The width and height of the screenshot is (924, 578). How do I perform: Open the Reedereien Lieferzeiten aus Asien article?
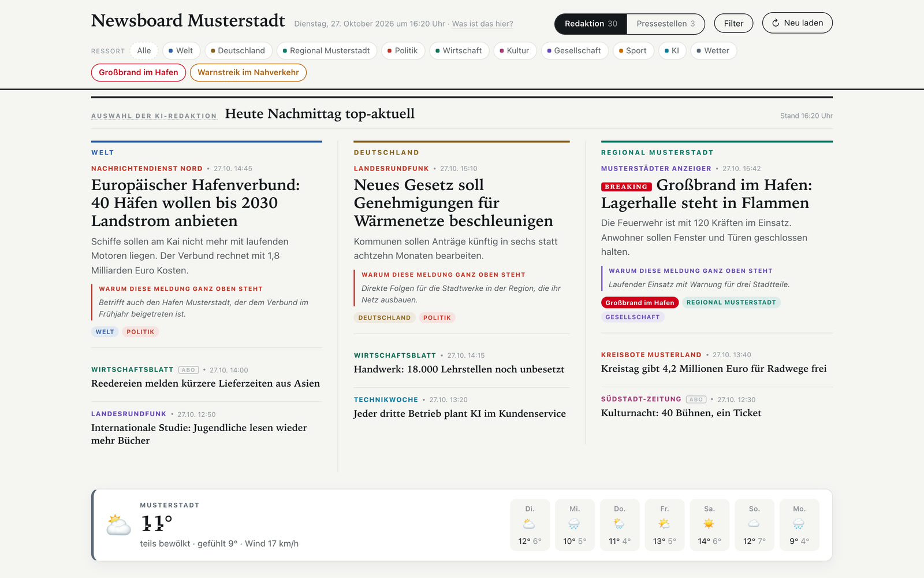point(206,383)
